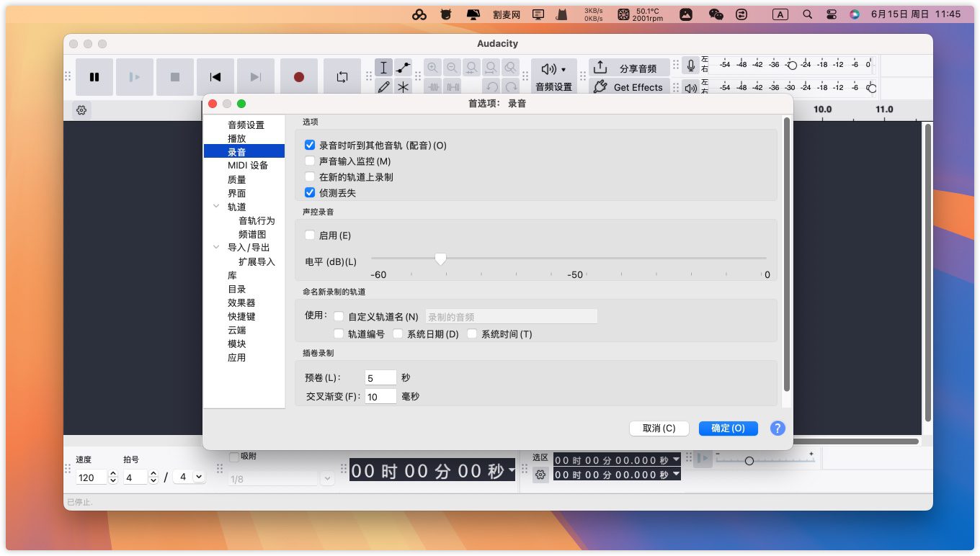Click the blue help question mark icon

[x=777, y=428]
